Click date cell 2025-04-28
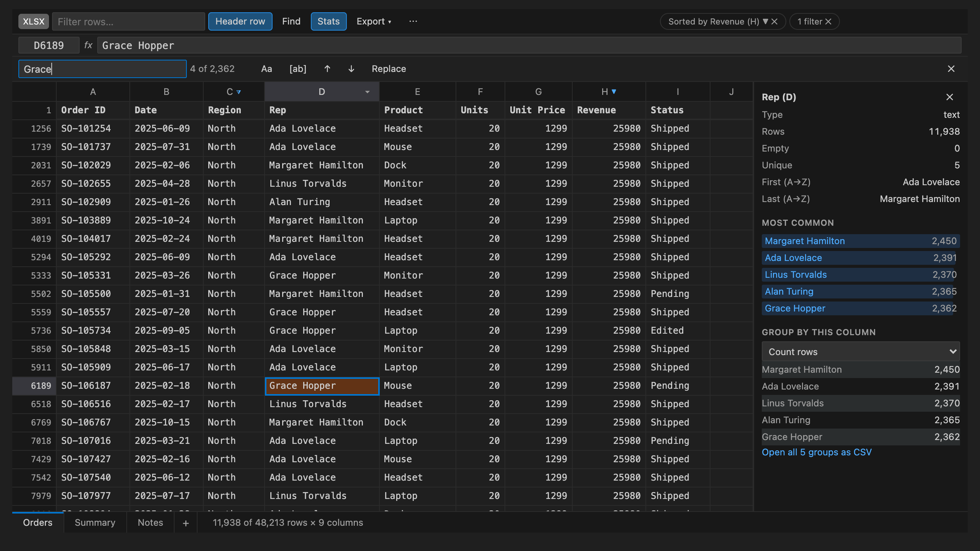980x551 pixels. pyautogui.click(x=167, y=184)
